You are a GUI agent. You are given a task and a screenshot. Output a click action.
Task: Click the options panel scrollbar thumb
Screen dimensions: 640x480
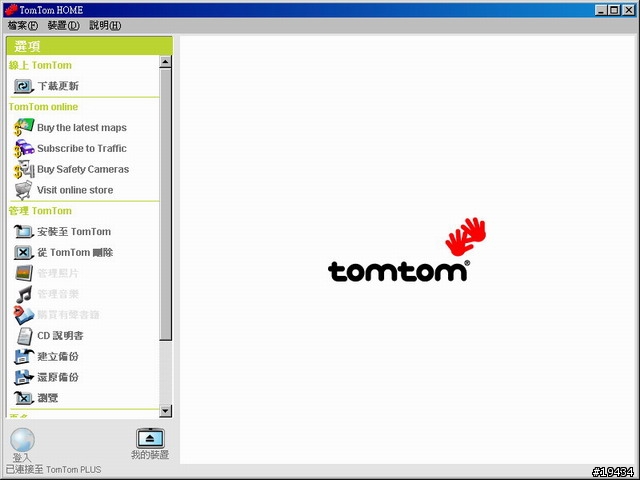(x=165, y=204)
